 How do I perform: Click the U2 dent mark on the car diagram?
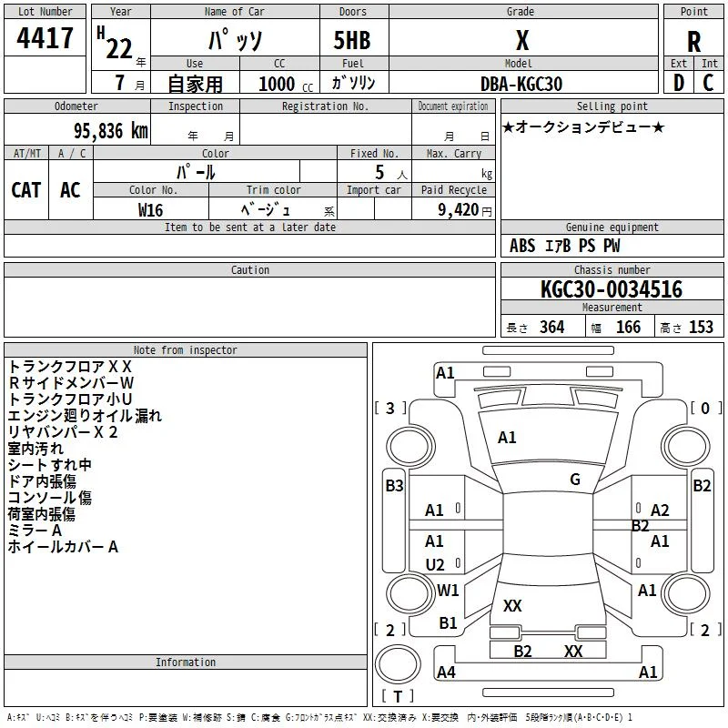point(435,565)
